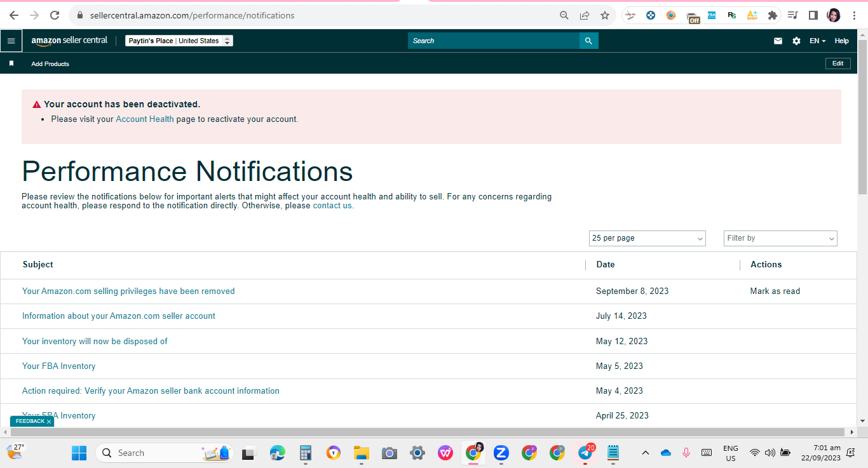Open the Notepad app from the taskbar
Screen dimensions: 868x468
click(x=613, y=453)
